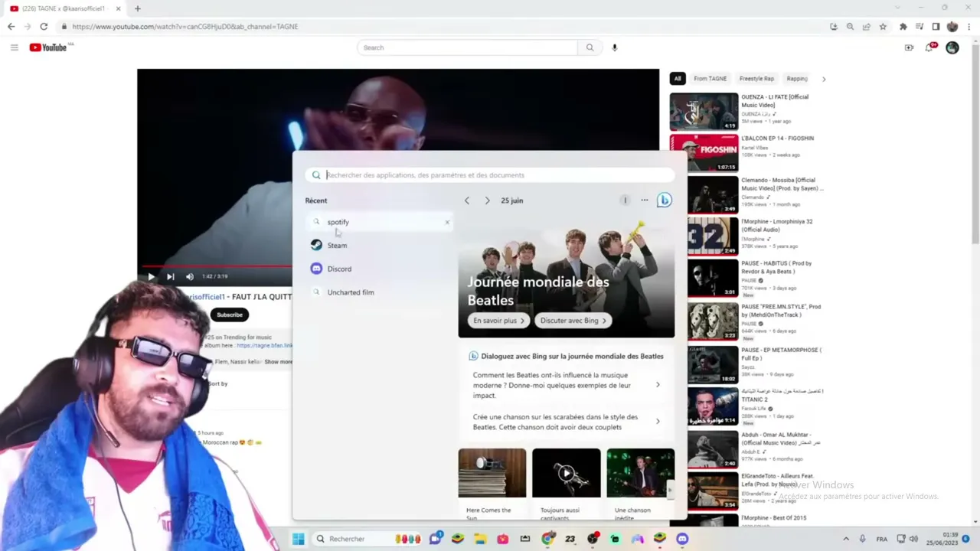Select the 'Rapping' filter chip
Viewport: 980px width, 551px height.
click(797, 79)
